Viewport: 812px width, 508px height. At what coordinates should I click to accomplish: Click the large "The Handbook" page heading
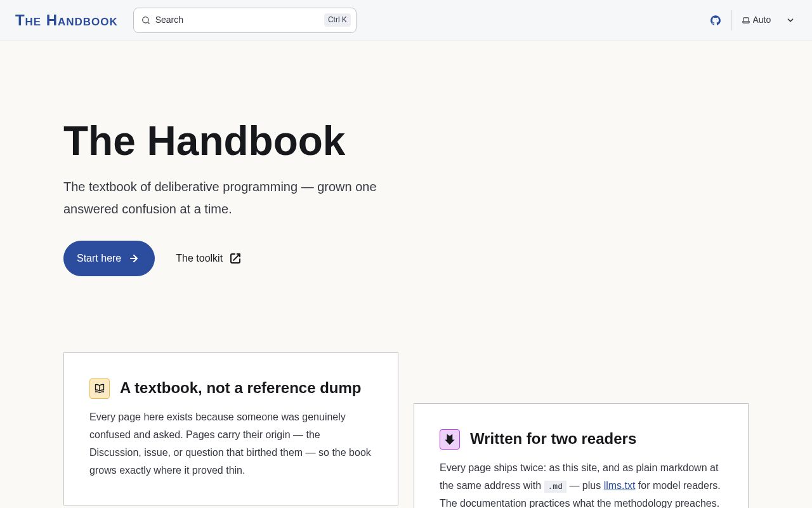[x=204, y=141]
